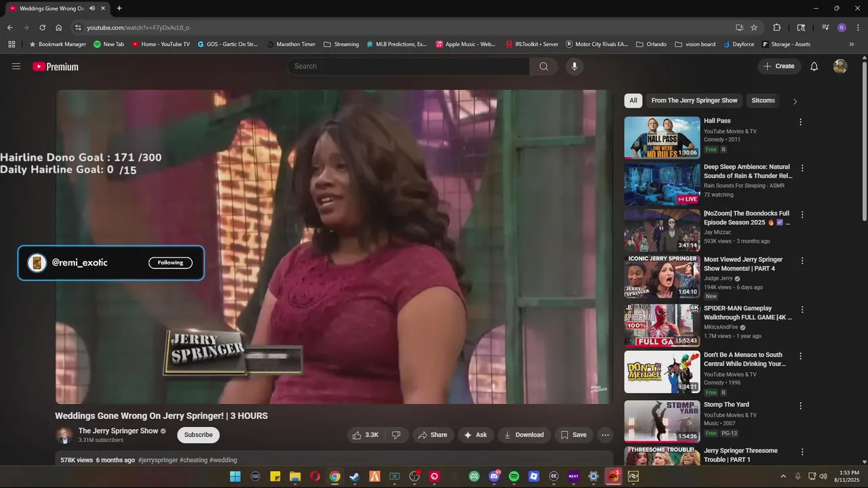The image size is (868, 488).
Task: Click the Ask button
Action: [x=475, y=435]
